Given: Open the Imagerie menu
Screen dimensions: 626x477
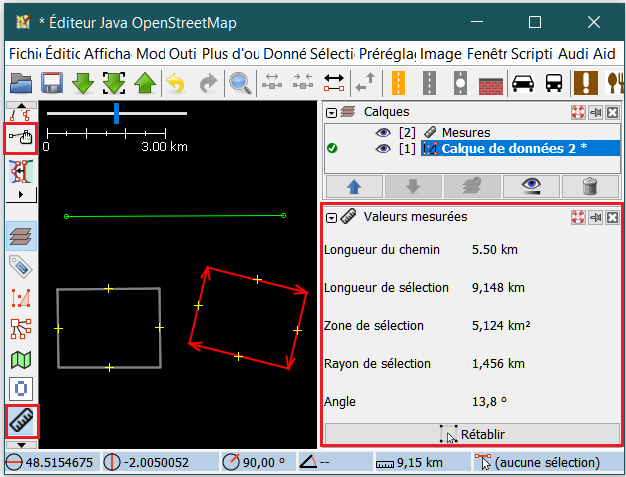Looking at the screenshot, I should (441, 54).
